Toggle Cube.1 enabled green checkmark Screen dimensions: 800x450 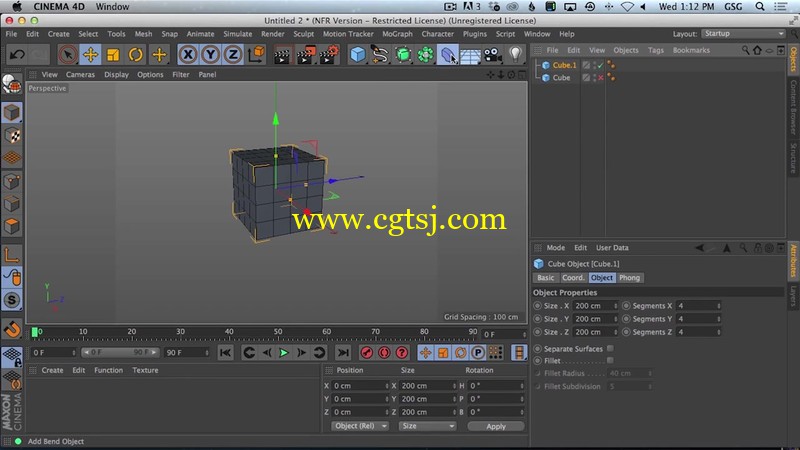tap(601, 65)
